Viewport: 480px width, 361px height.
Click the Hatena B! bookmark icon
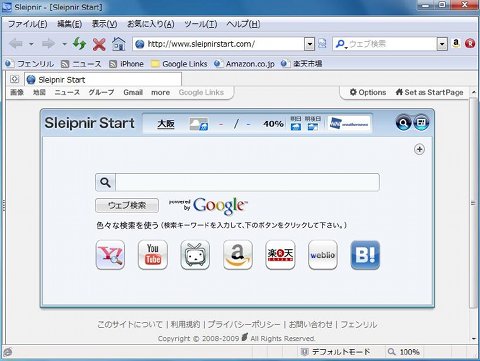point(365,255)
